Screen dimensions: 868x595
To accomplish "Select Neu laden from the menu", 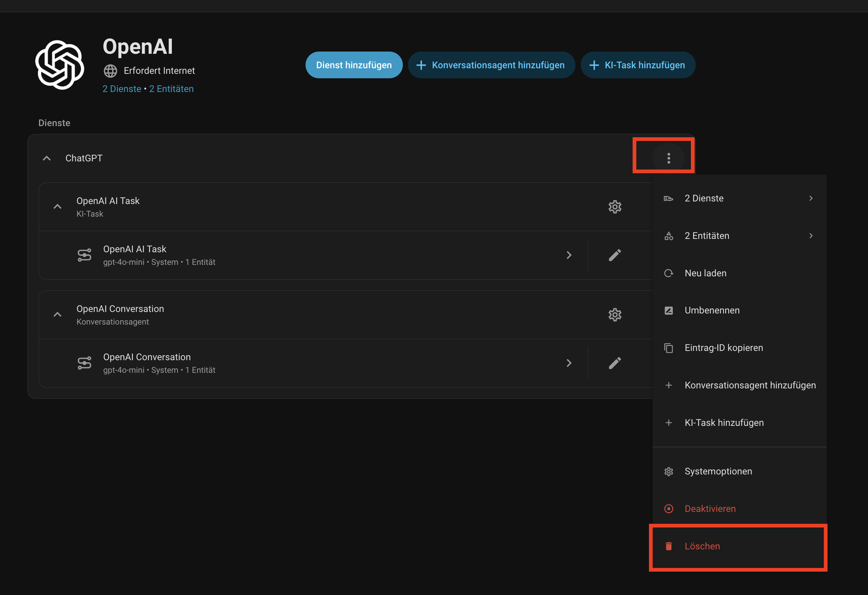I will pos(705,273).
